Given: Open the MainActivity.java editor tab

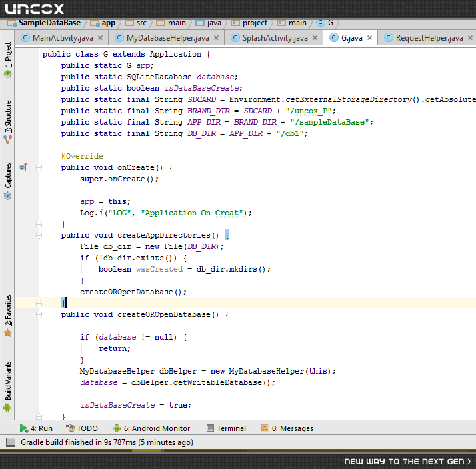Looking at the screenshot, I should 63,38.
